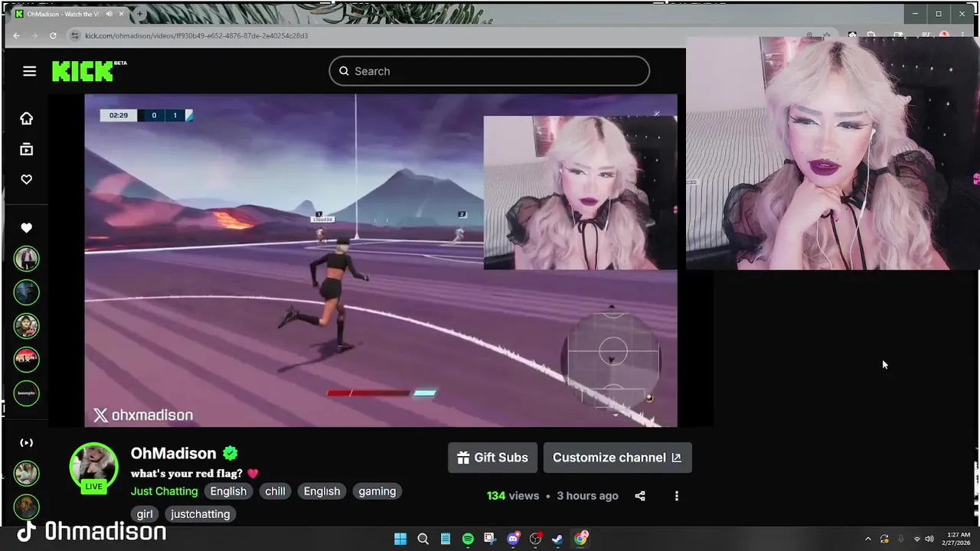Open the Just Chatting category link

(164, 491)
